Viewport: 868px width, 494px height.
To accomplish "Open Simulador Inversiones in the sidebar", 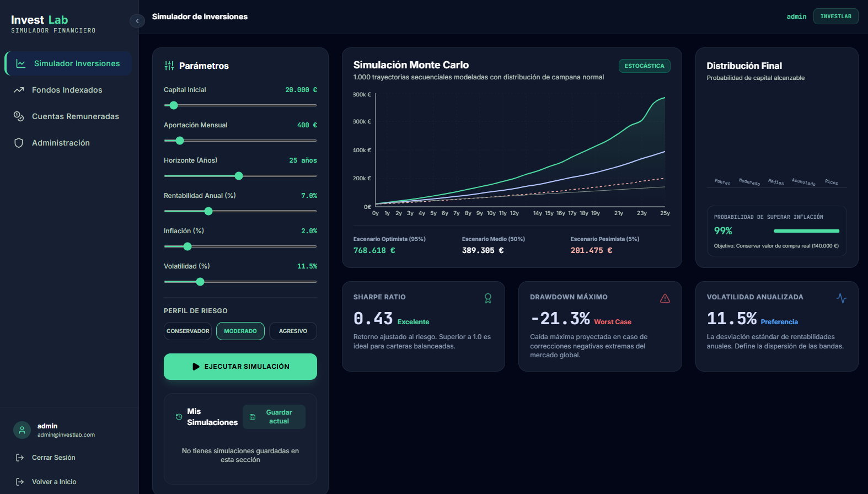I will point(68,63).
